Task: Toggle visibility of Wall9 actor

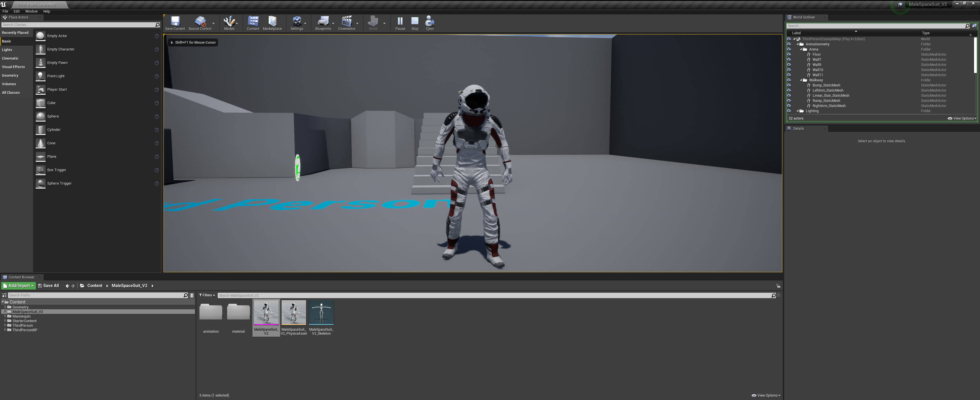Action: click(x=789, y=65)
